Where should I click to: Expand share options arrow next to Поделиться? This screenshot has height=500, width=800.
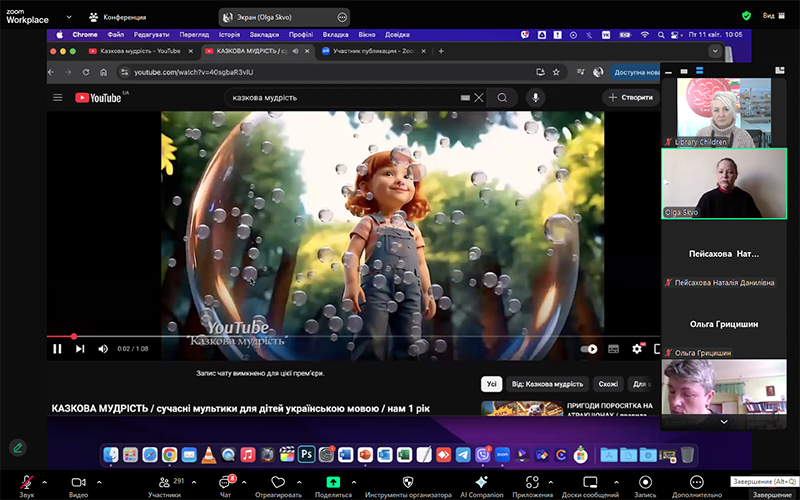[354, 482]
